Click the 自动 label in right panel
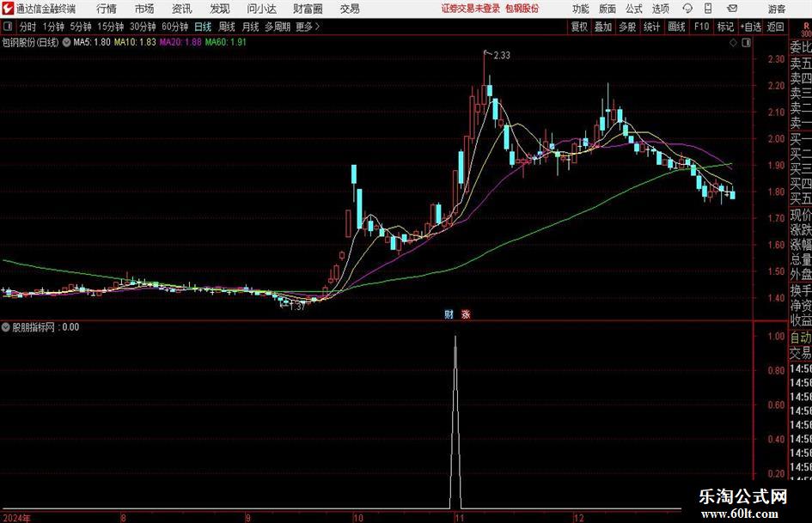 click(801, 338)
